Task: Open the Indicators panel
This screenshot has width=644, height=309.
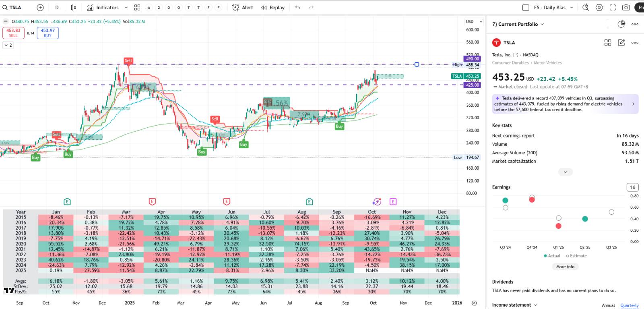Action: (x=103, y=8)
